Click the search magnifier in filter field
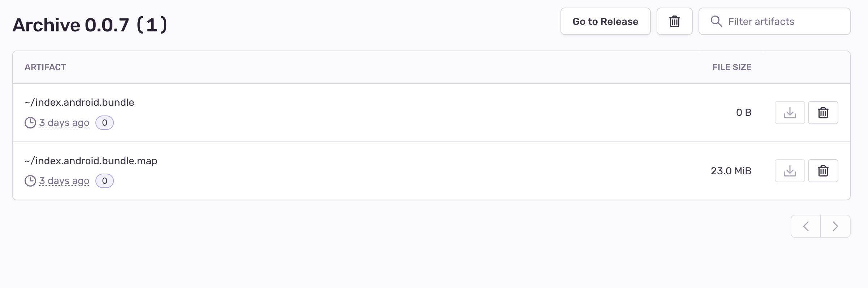Screen dimensions: 868x288 pyautogui.click(x=716, y=22)
